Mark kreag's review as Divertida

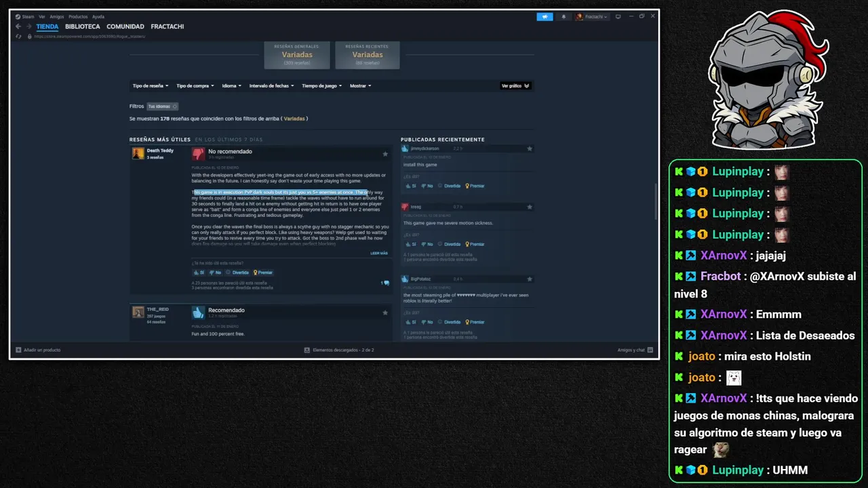click(450, 244)
